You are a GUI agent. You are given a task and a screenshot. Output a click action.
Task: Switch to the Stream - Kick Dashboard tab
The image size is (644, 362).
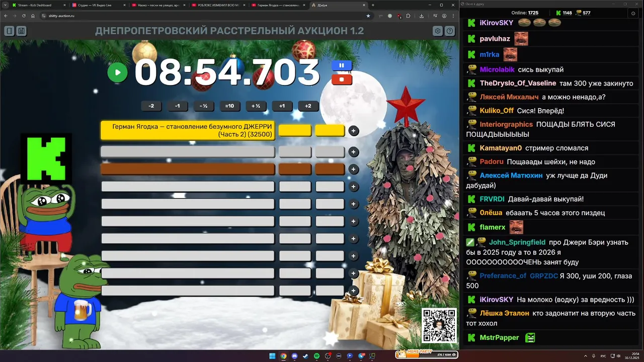coord(38,5)
